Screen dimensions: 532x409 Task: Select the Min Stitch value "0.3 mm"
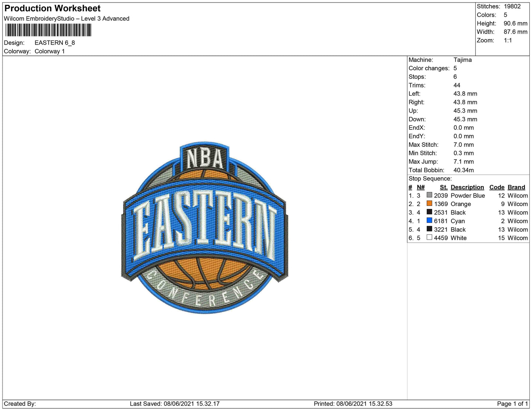(464, 153)
